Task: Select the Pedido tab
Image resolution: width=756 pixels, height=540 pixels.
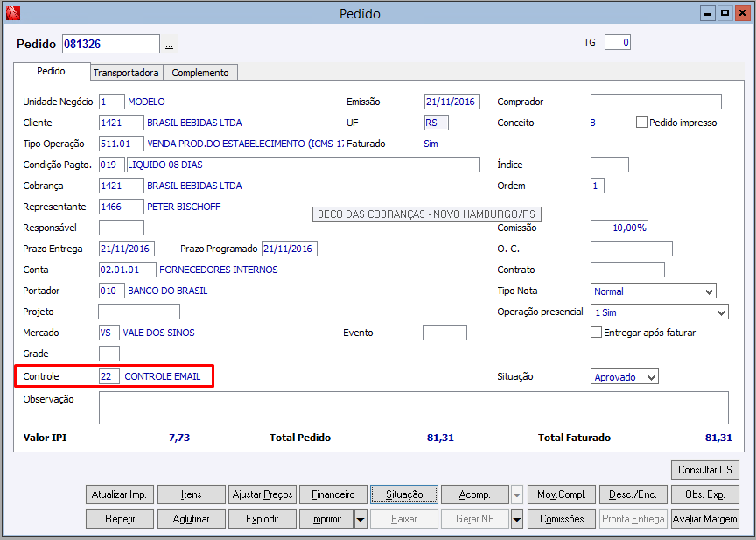Action: [x=51, y=71]
